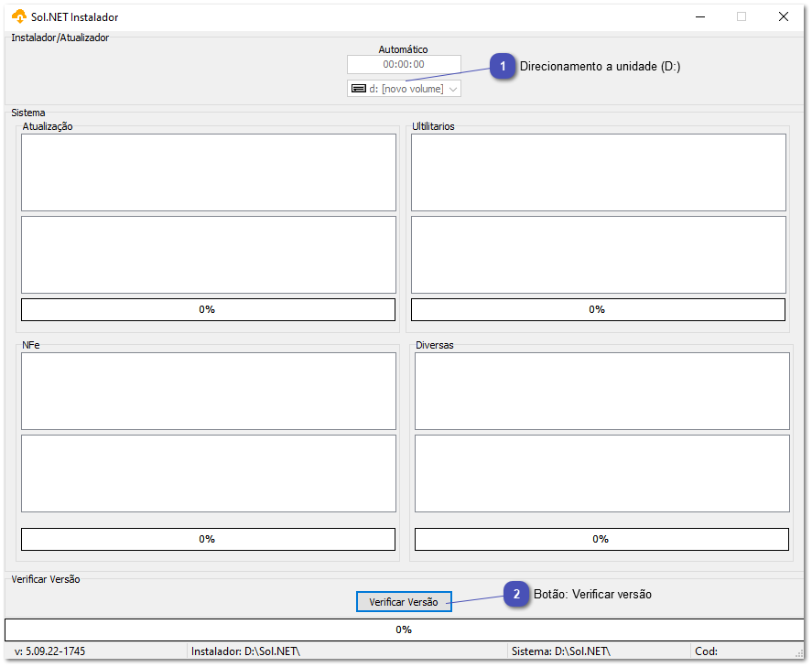Click the Automático timer field showing 00:00:00
This screenshot has width=812, height=667.
(x=404, y=64)
